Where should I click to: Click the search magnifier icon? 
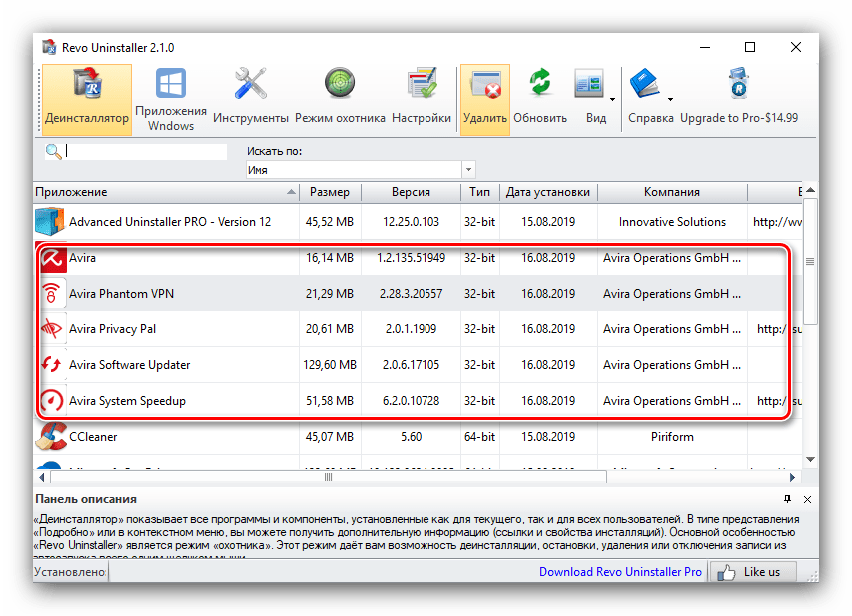[53, 152]
